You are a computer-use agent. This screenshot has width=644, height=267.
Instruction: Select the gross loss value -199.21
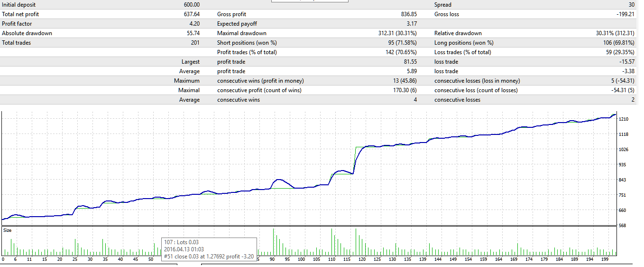[625, 14]
